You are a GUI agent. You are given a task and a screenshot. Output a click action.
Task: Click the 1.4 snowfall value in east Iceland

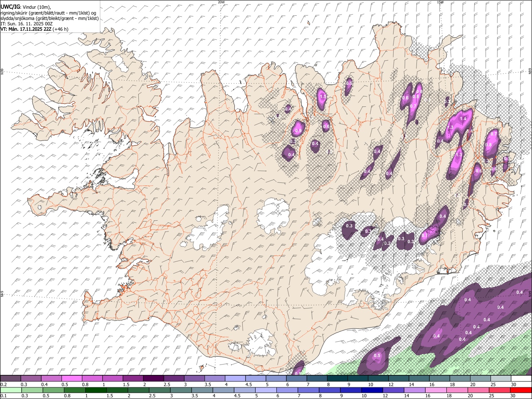[464, 119]
